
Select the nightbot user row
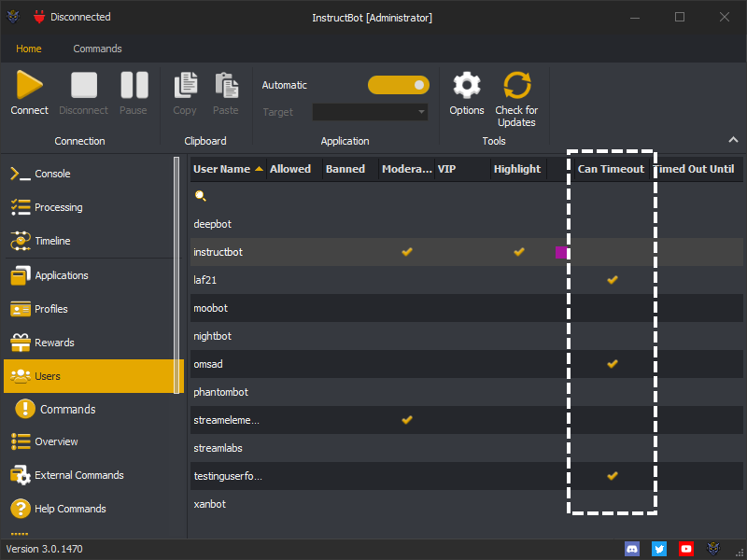coord(467,336)
